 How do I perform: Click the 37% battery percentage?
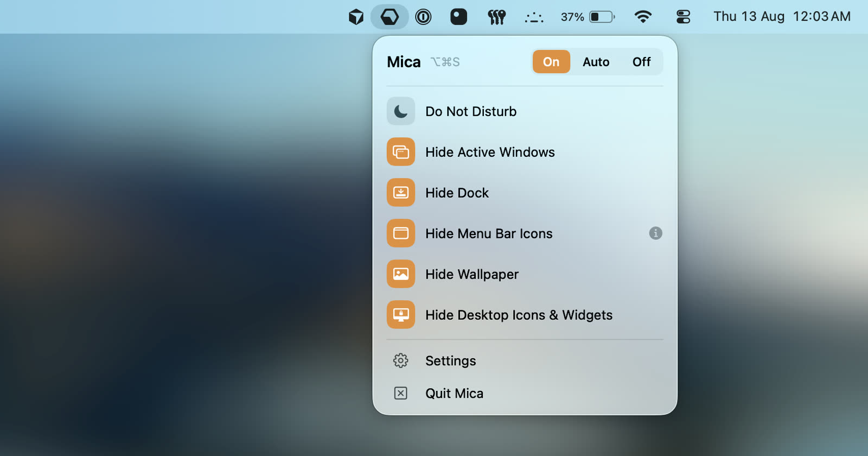572,17
